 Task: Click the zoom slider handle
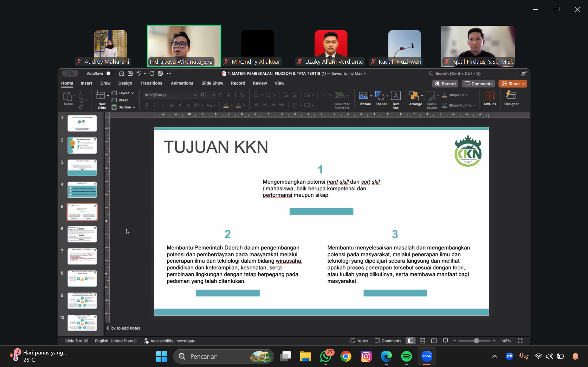pyautogui.click(x=476, y=341)
